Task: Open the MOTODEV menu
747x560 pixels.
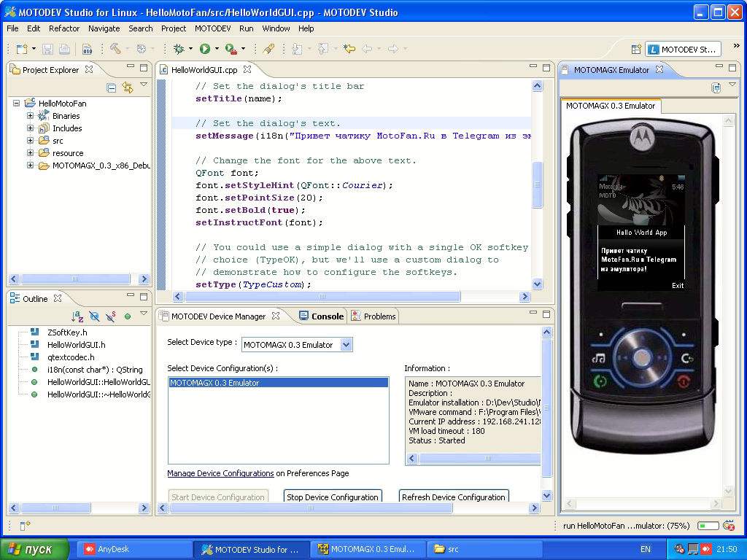Action: click(212, 28)
